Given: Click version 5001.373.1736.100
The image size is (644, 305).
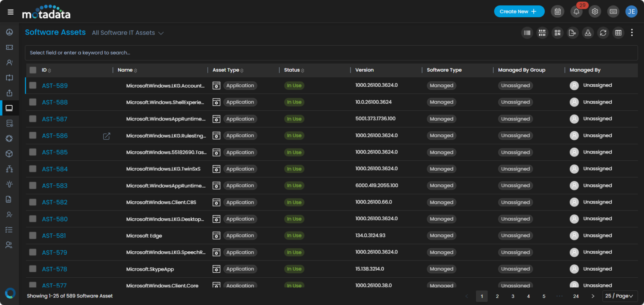Looking at the screenshot, I should coord(375,119).
